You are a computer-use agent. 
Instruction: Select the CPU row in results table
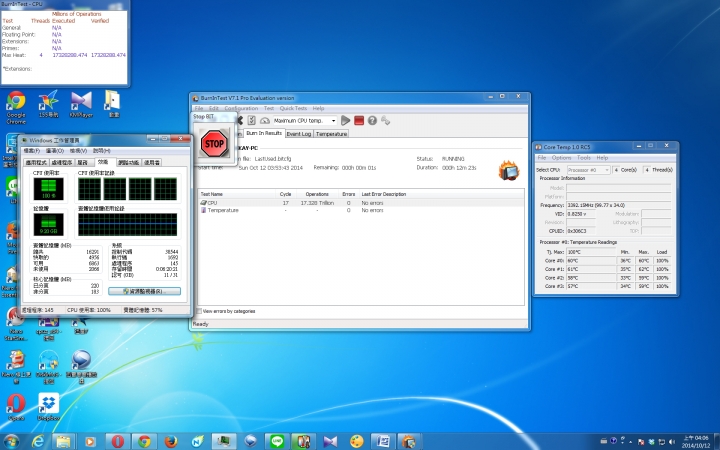pyautogui.click(x=361, y=202)
